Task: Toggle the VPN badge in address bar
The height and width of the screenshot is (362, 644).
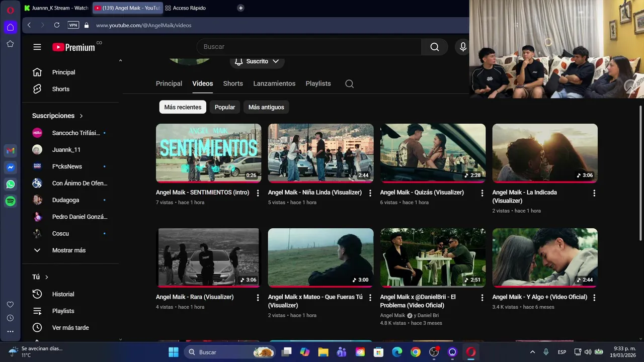Action: click(73, 25)
